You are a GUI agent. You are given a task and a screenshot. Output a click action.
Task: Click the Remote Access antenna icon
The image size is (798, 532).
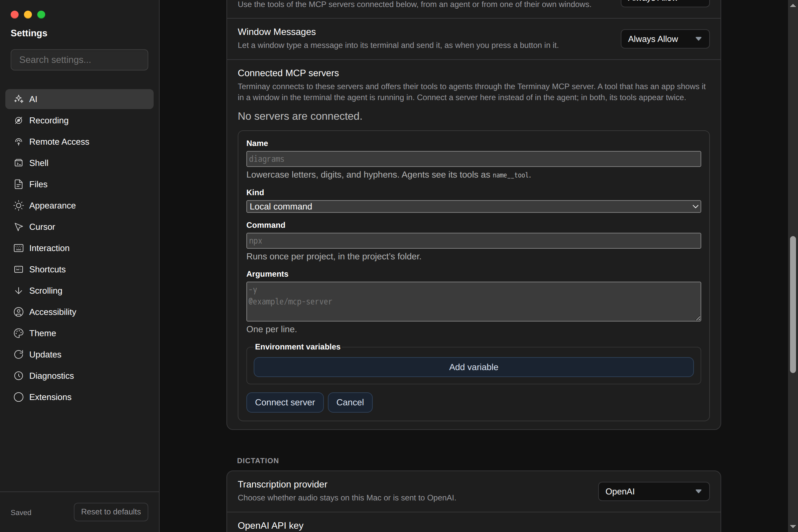pyautogui.click(x=19, y=142)
